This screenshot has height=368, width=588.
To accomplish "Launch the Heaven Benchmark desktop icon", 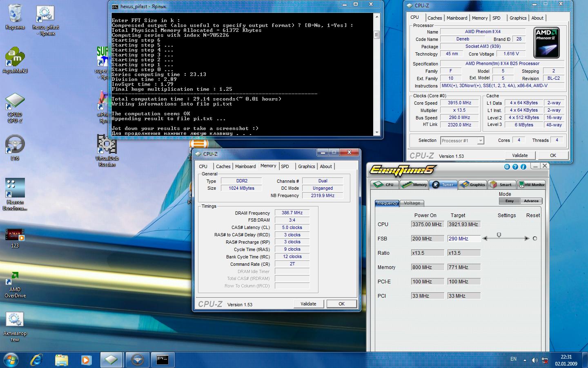I will 15,194.
